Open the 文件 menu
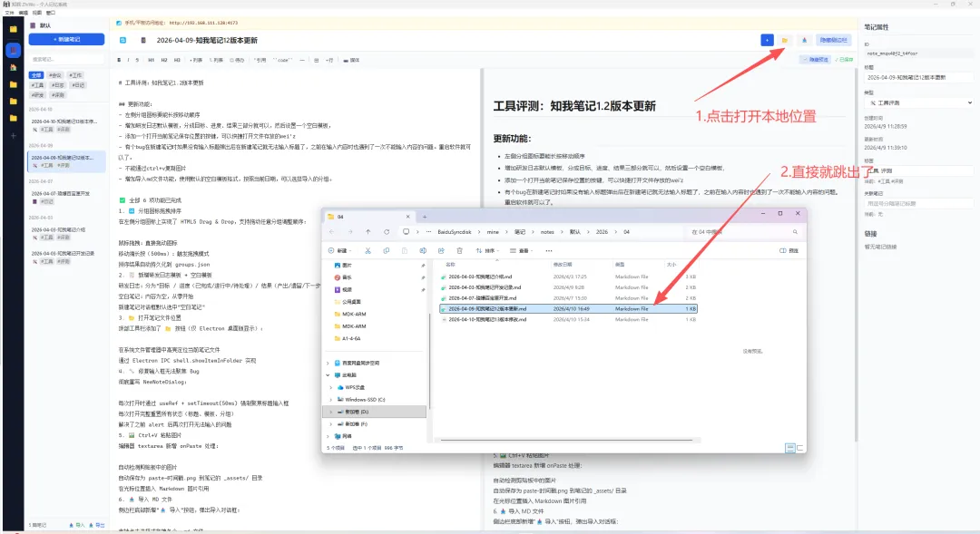Image resolution: width=980 pixels, height=534 pixels. [x=9, y=13]
